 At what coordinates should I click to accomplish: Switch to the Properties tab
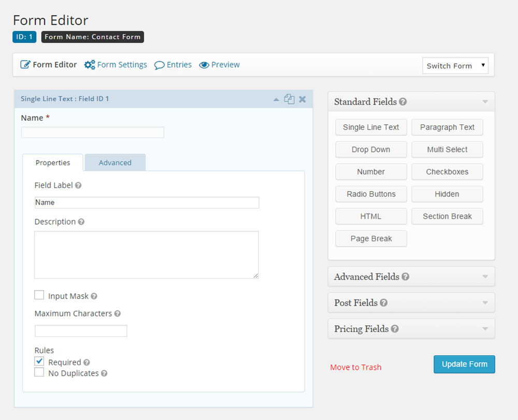tap(53, 163)
